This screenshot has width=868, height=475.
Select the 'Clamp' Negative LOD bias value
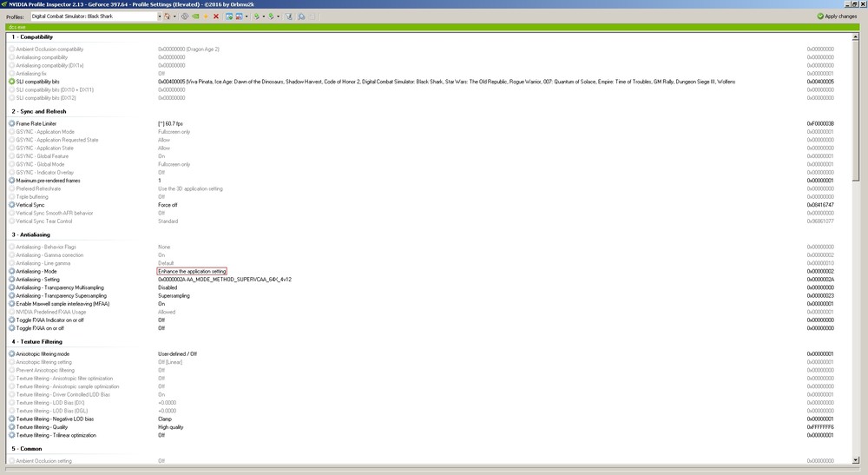pyautogui.click(x=165, y=419)
